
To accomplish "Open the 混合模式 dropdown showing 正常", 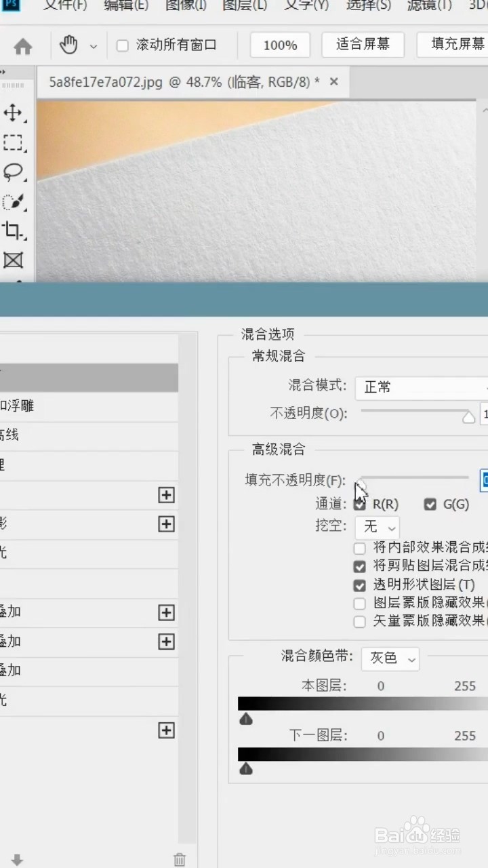I will tap(422, 387).
